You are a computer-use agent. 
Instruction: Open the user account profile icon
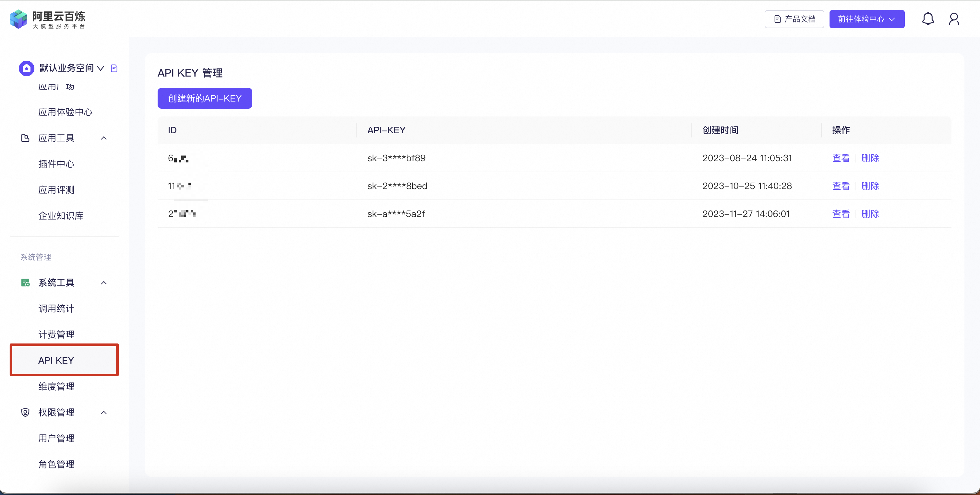pos(953,18)
